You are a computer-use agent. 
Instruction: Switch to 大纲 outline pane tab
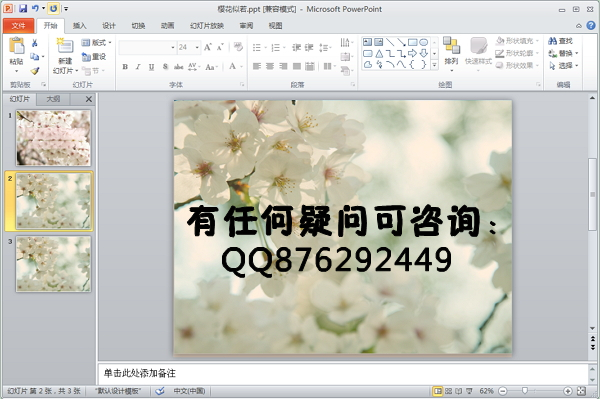53,99
